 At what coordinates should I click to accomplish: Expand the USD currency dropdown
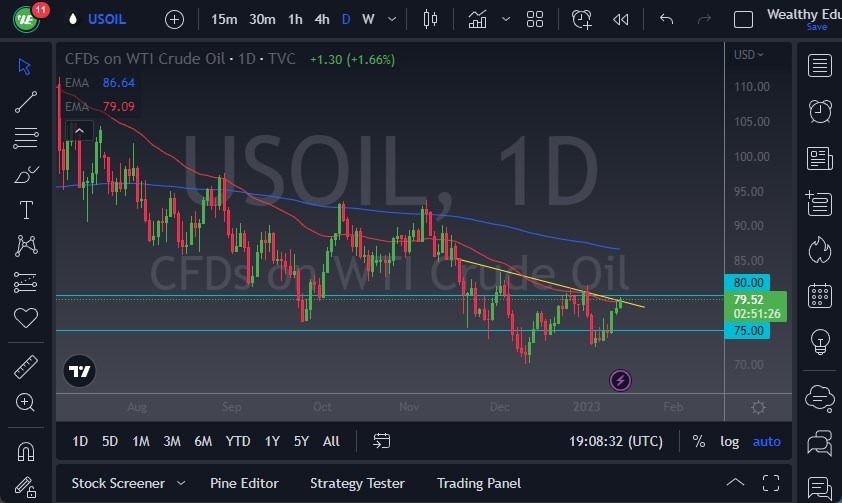(747, 55)
